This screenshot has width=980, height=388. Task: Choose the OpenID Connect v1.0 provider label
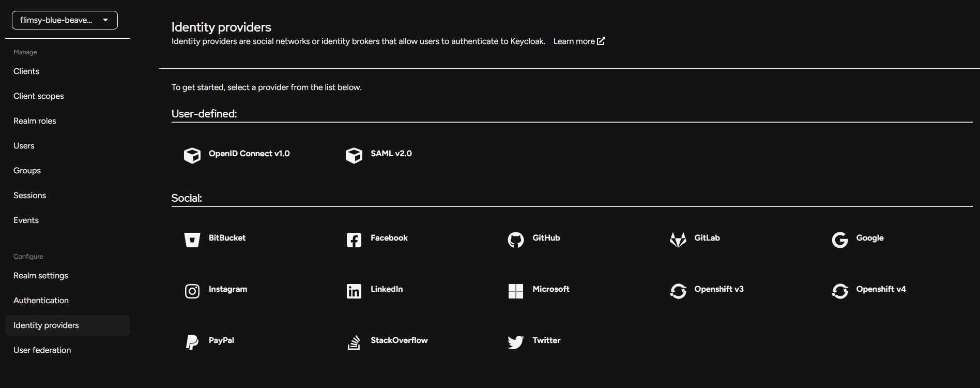[249, 154]
